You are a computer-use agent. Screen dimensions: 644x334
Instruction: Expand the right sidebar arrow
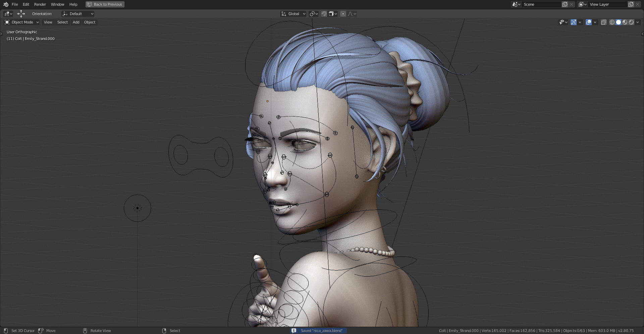pos(642,34)
